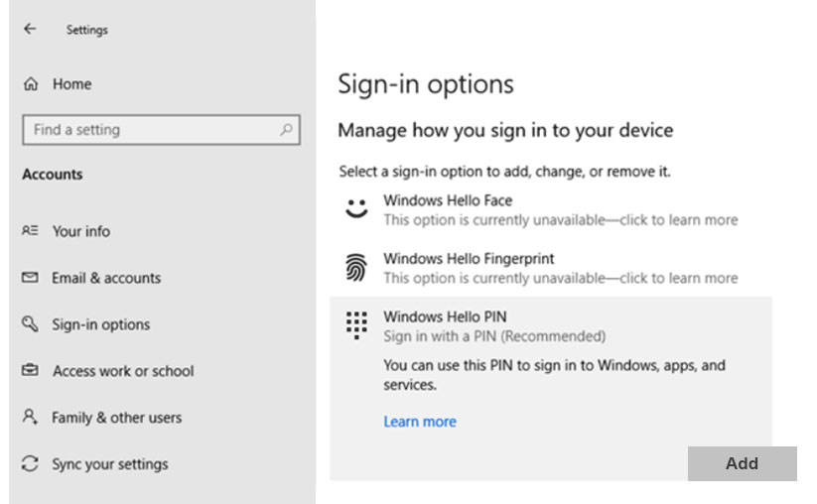Viewport: 817px width, 504px height.
Task: Open the Home settings page
Action: click(x=72, y=83)
